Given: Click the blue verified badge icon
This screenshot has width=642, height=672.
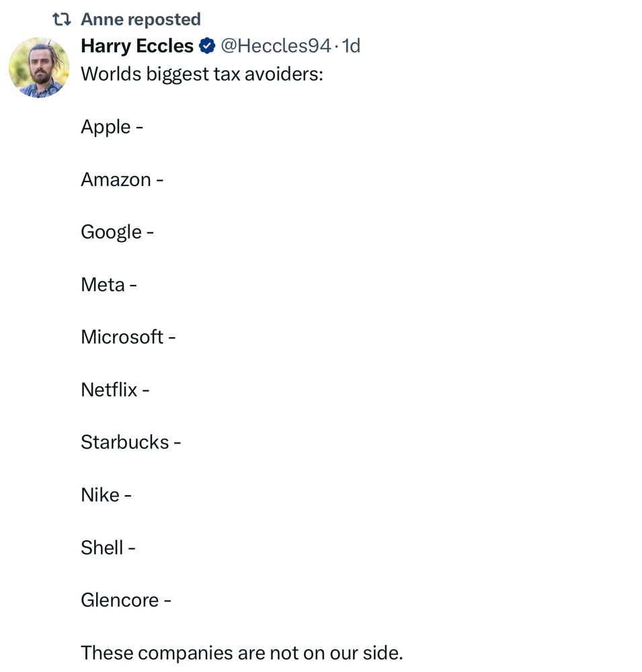Looking at the screenshot, I should 208,46.
